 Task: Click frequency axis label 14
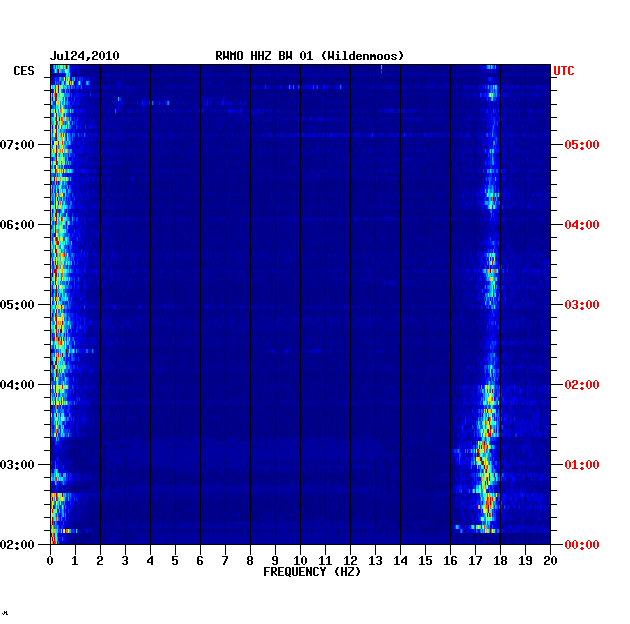(400, 561)
